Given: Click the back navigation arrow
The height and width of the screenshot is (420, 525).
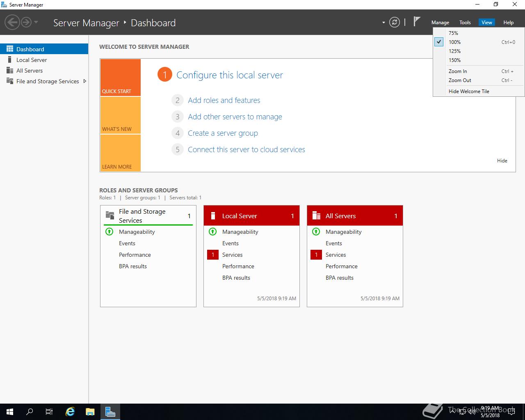Looking at the screenshot, I should (12, 22).
